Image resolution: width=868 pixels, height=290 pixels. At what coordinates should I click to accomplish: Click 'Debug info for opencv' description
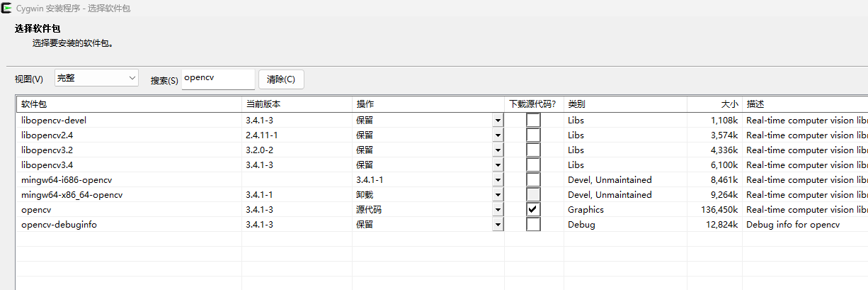coord(793,225)
